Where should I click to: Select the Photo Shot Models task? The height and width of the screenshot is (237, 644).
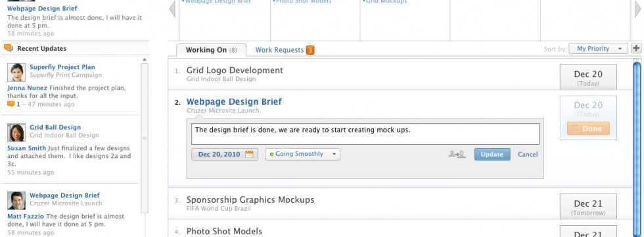(224, 231)
